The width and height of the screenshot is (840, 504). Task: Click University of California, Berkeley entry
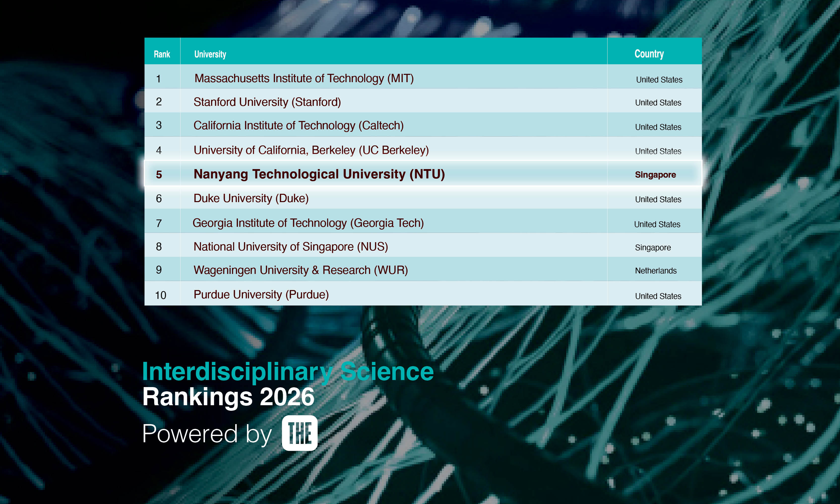[311, 150]
